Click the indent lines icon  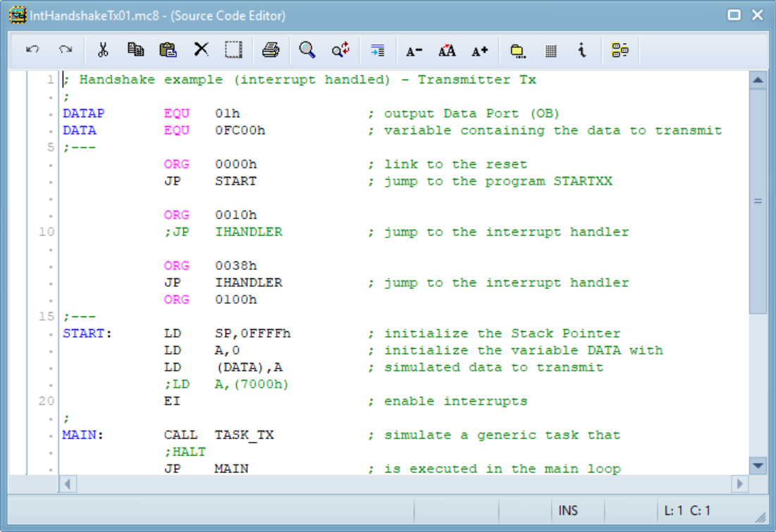coord(378,50)
